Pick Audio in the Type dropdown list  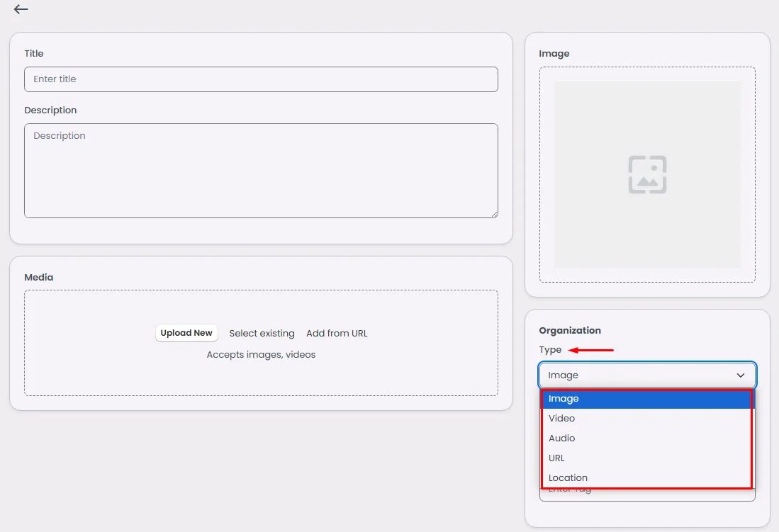click(x=646, y=438)
